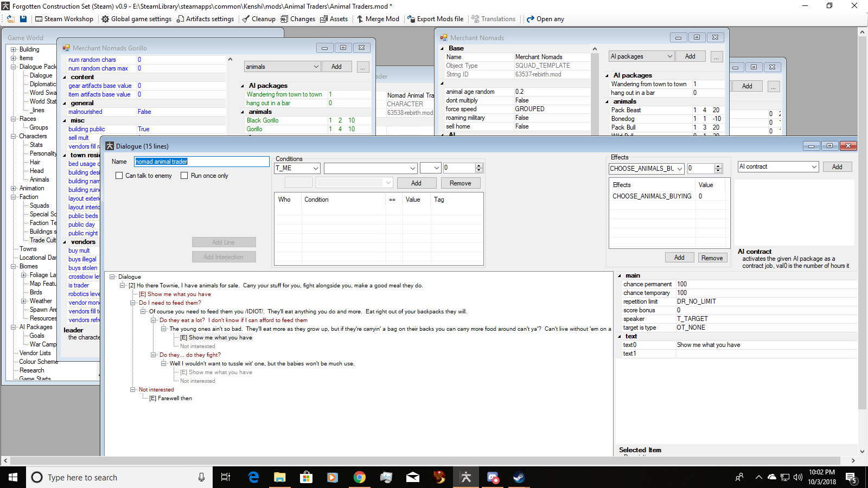The width and height of the screenshot is (868, 488).
Task: Click the '...' button in the Merchant Nomads window
Action: coord(717,56)
